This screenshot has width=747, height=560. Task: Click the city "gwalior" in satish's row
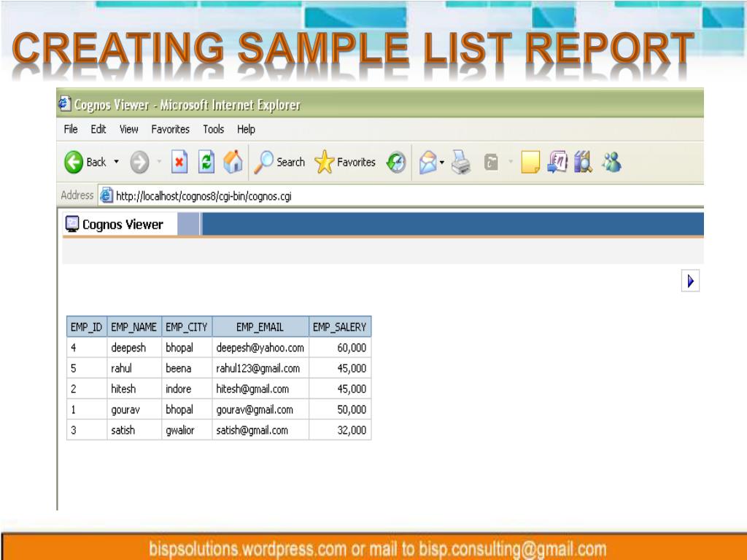(180, 430)
